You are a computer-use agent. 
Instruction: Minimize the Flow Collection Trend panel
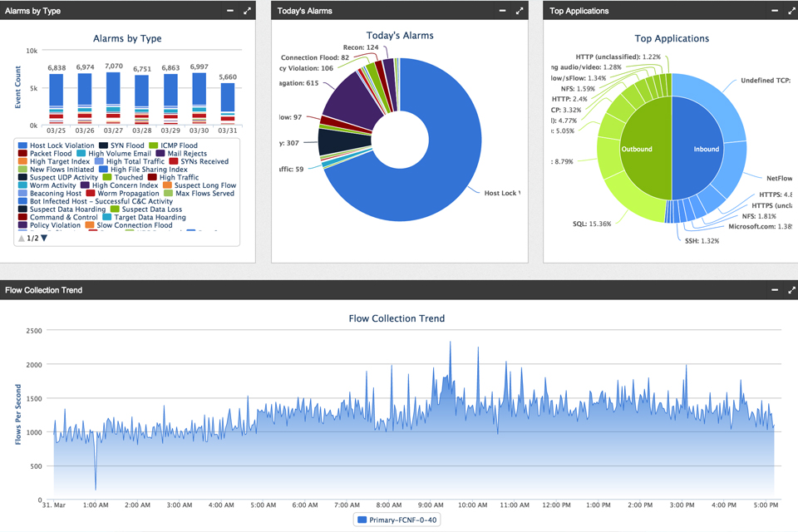[773, 290]
